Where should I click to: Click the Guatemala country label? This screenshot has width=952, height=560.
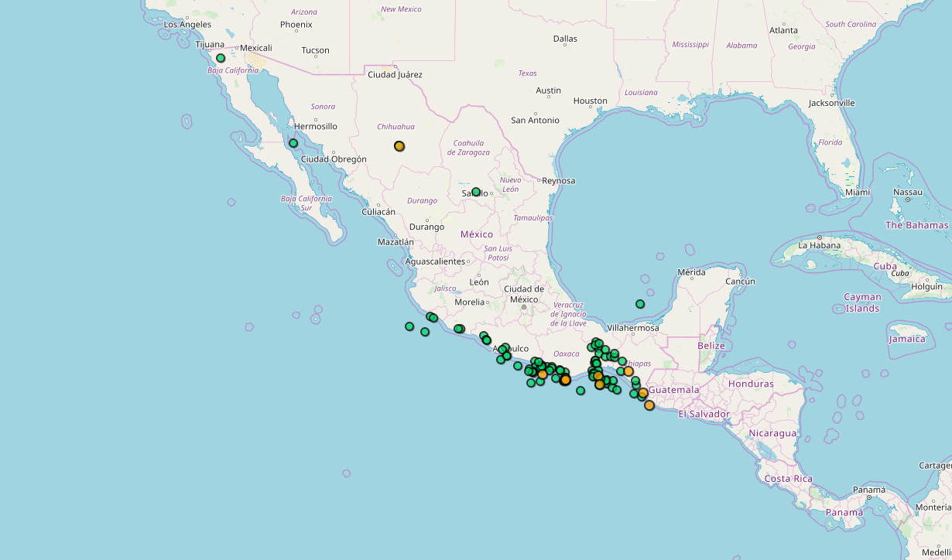[x=673, y=391]
